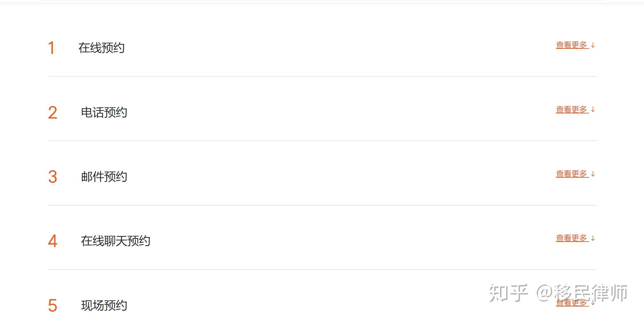Click the 查看更多 link for 电话预约

coord(572,110)
